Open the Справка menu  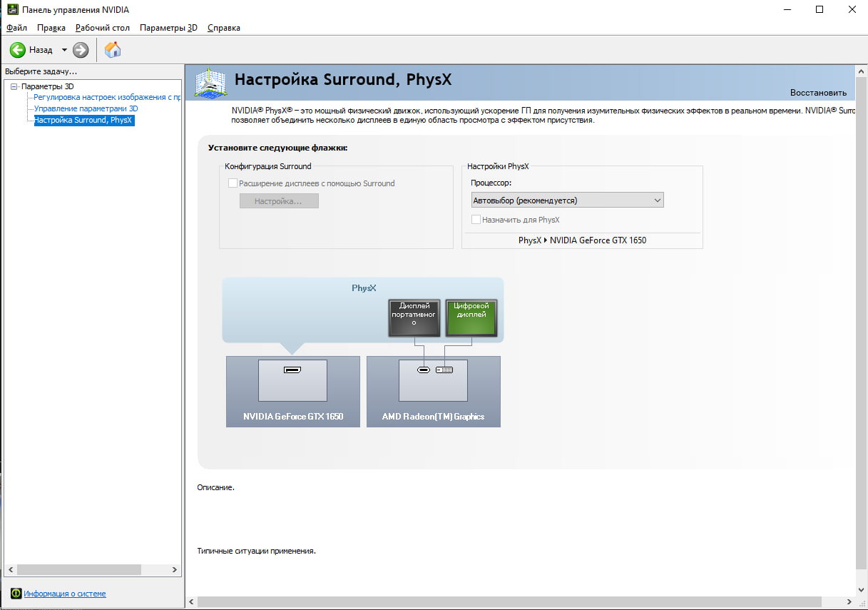pyautogui.click(x=224, y=28)
